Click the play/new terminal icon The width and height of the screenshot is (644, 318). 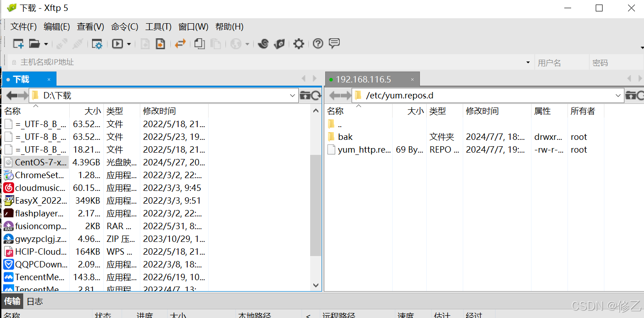[118, 44]
